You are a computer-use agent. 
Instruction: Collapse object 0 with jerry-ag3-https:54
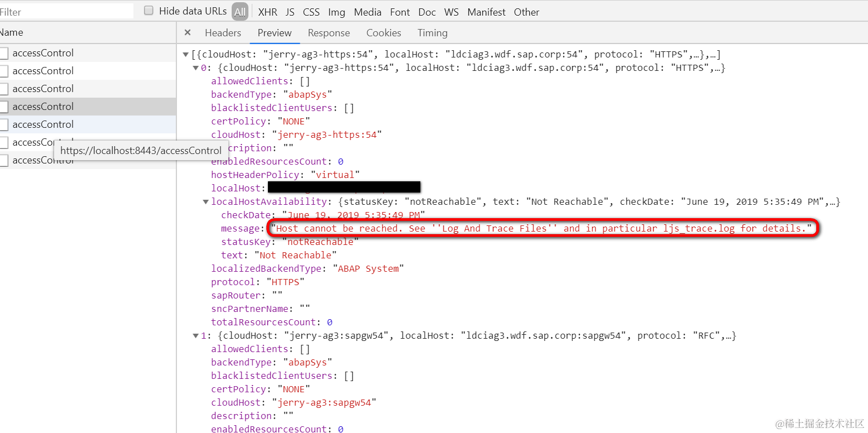(x=196, y=68)
